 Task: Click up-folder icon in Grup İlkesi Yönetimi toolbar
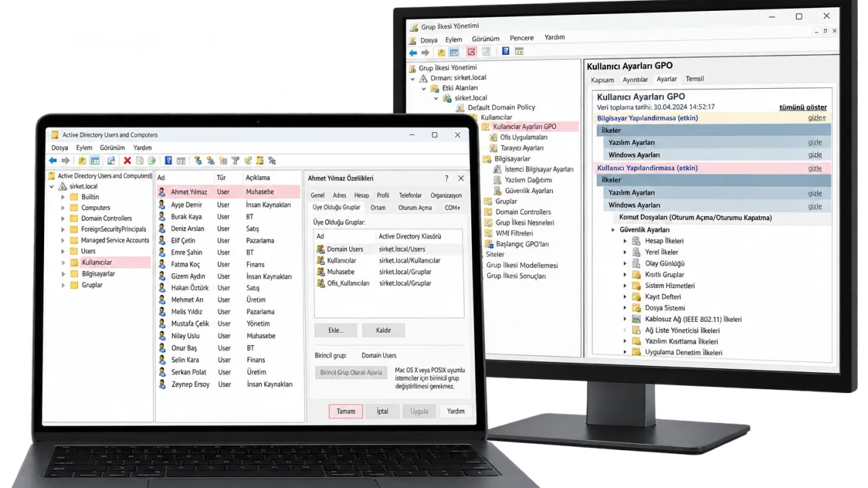coord(441,52)
